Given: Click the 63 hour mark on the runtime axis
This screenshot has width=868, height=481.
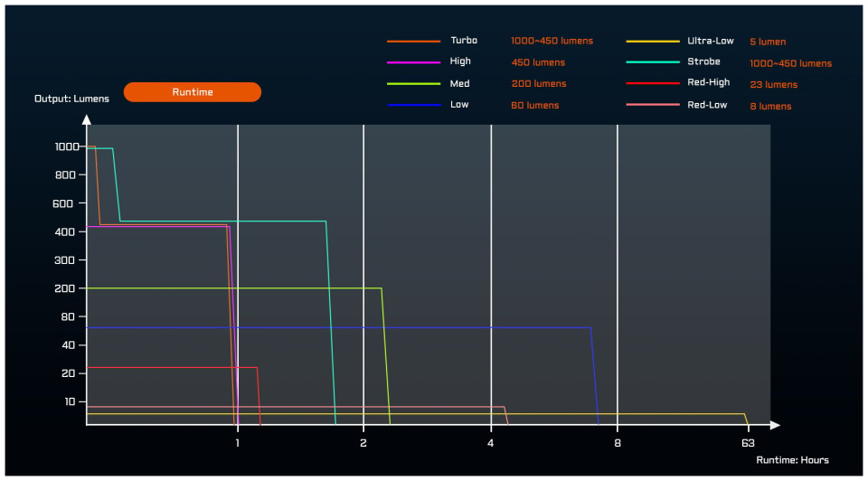Looking at the screenshot, I should point(747,443).
